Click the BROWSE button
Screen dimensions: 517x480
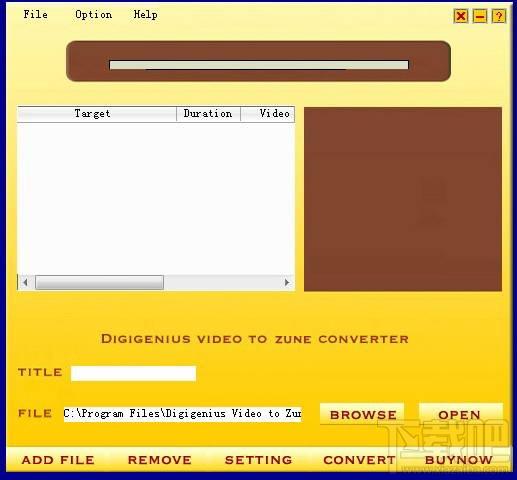coord(363,414)
